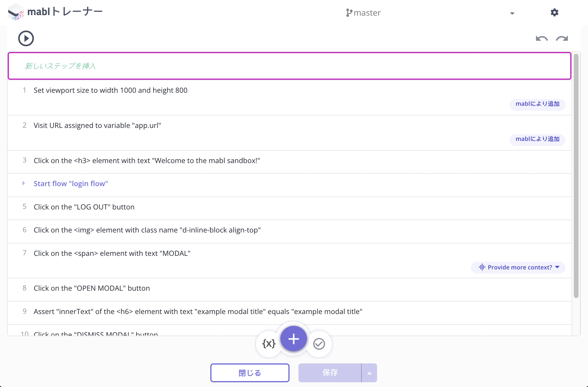This screenshot has height=387, width=588.
Task: Add a new step with plus button
Action: (294, 339)
